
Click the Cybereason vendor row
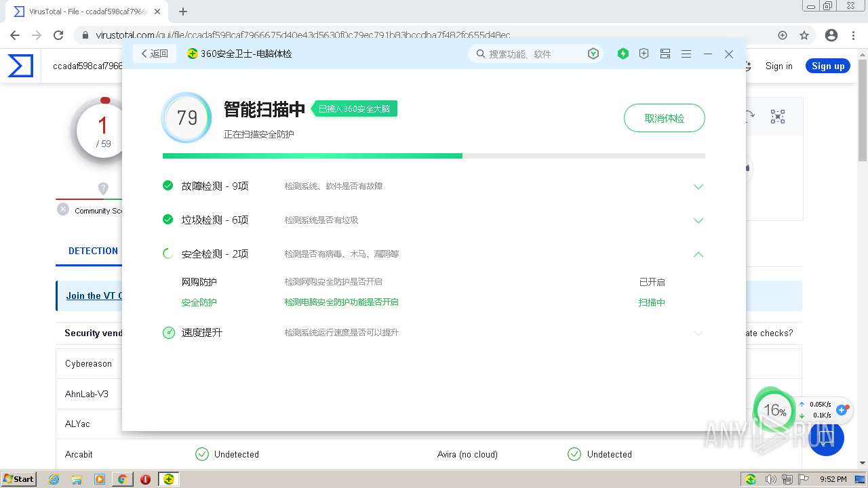tap(88, 363)
